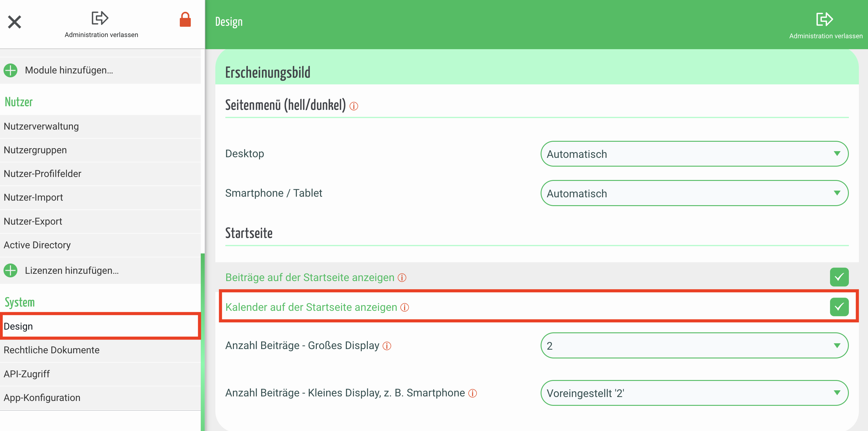Expand the Kleines Display Voreingestellt dropdown
The height and width of the screenshot is (431, 868).
click(x=694, y=393)
